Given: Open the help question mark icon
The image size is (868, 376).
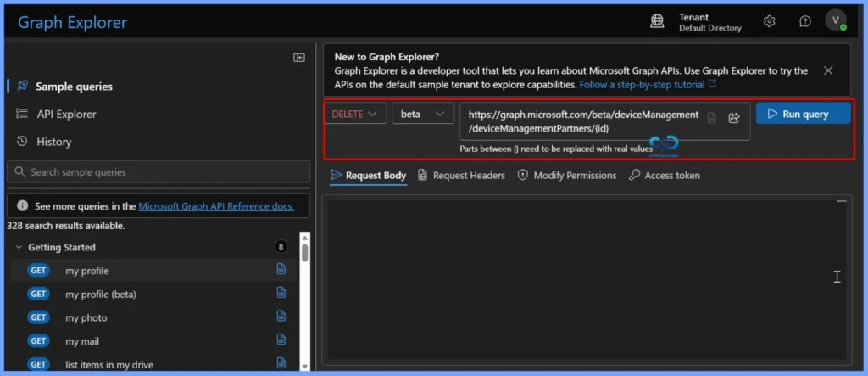Looking at the screenshot, I should coord(805,21).
